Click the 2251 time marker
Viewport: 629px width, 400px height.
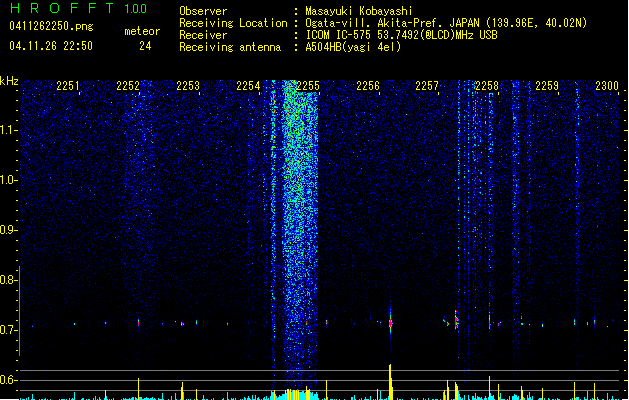pyautogui.click(x=67, y=86)
